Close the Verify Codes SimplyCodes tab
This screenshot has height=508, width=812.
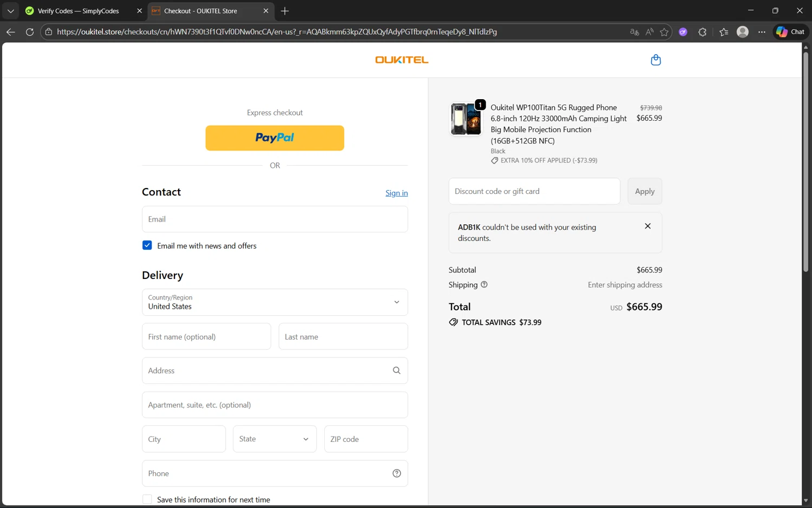tap(139, 11)
